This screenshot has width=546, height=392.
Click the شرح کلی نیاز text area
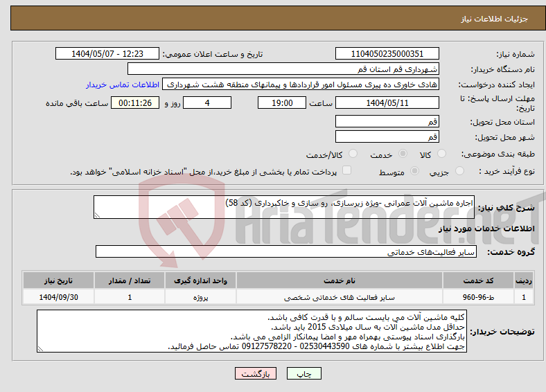(x=284, y=207)
